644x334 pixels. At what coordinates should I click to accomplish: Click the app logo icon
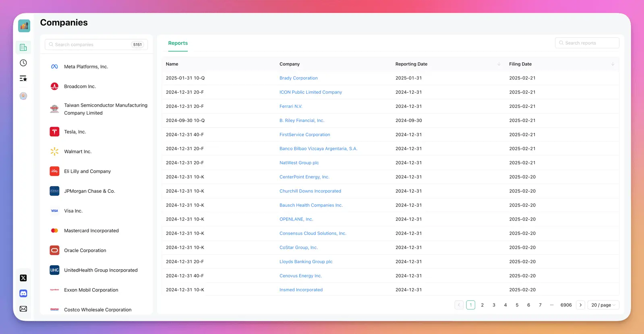click(x=24, y=26)
